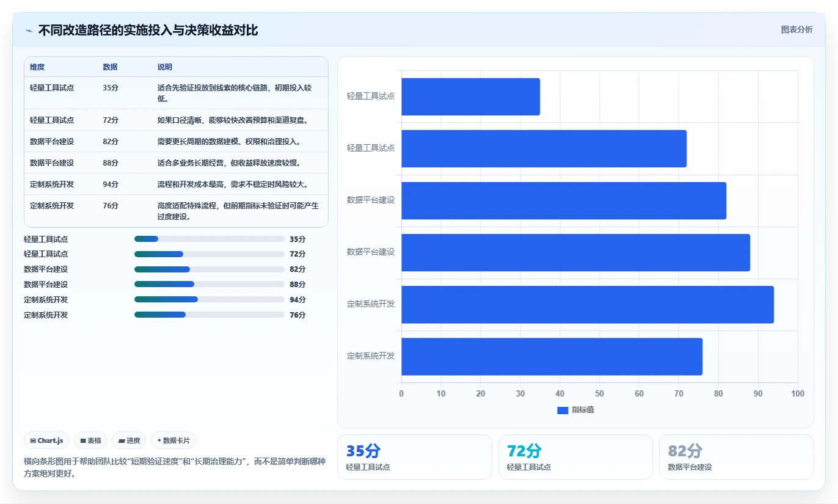The height and width of the screenshot is (504, 838).
Task: Click the lightning icon beside the page title
Action: (29, 31)
